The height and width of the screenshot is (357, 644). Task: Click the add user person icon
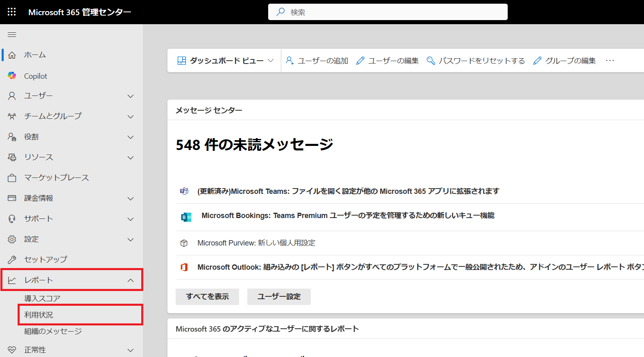pyautogui.click(x=289, y=61)
